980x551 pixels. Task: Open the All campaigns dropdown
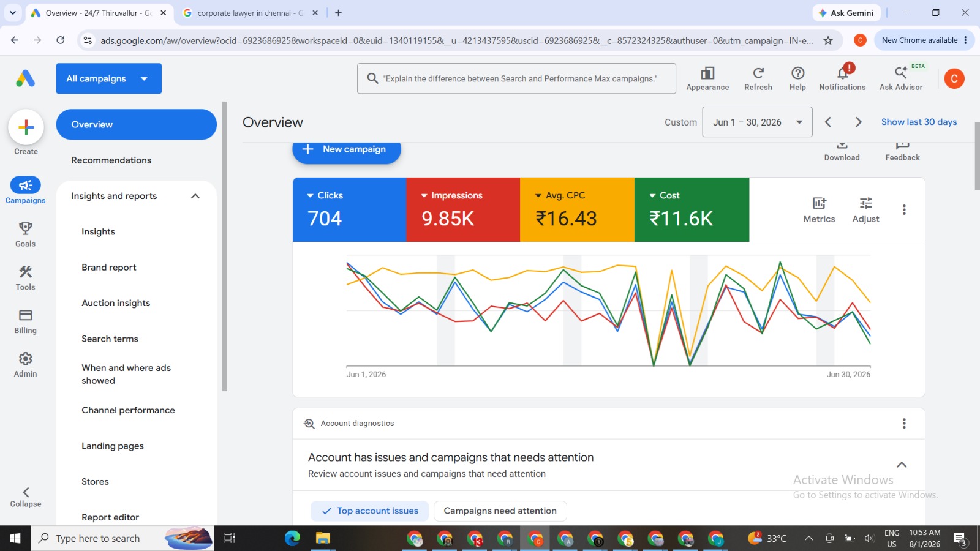click(x=109, y=78)
